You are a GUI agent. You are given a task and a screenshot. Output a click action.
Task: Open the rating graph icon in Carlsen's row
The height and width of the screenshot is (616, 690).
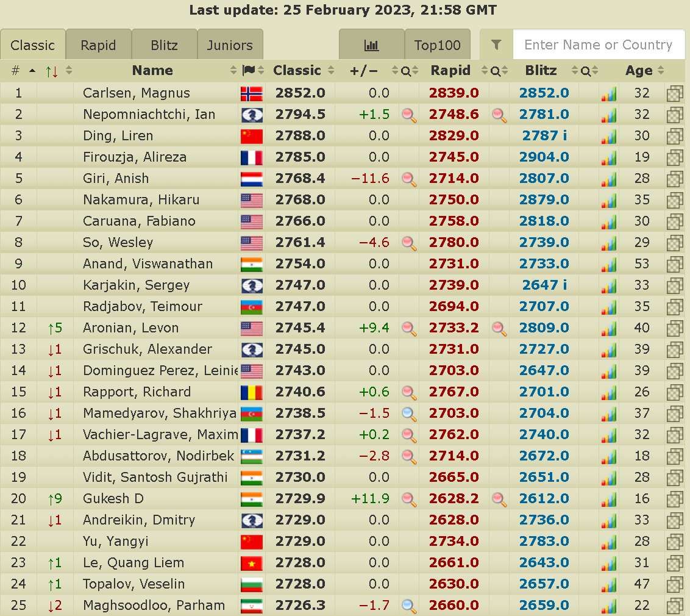tap(608, 93)
